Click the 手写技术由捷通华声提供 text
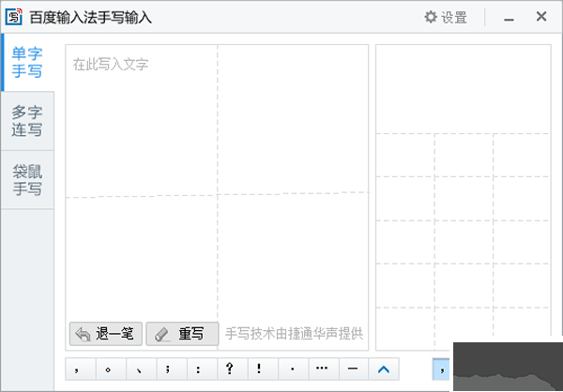The width and height of the screenshot is (563, 392). (x=294, y=334)
